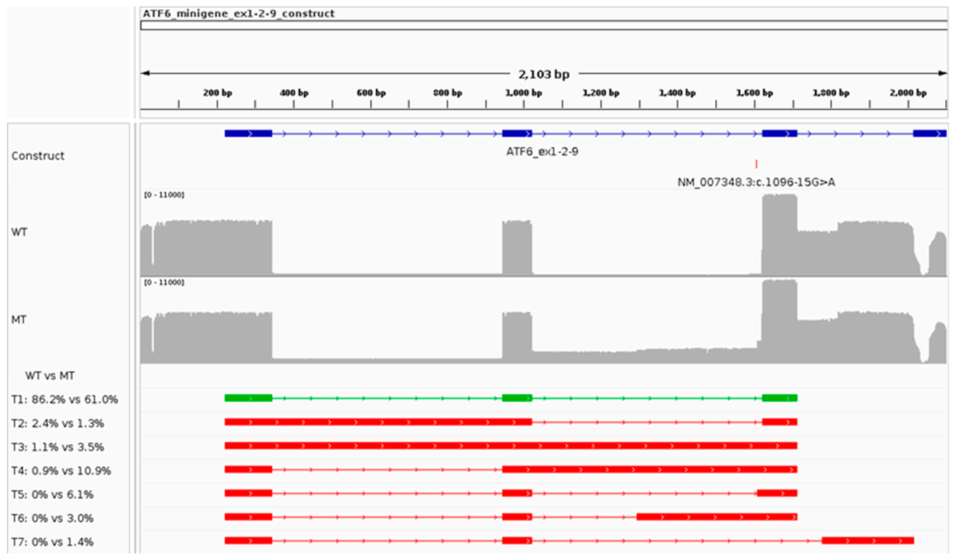The image size is (956, 560).
Task: Click the Construct track label
Action: tap(38, 156)
